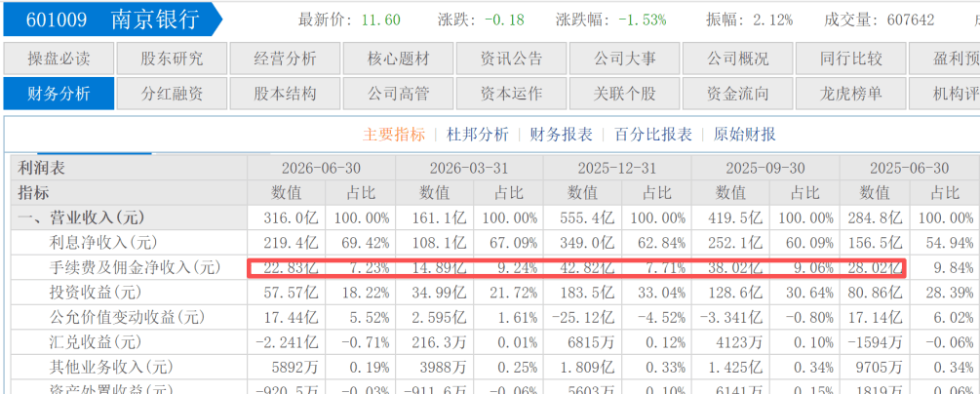Viewport: 980px width, 394px height.
Task: Click the 财务报表 link
Action: [562, 134]
